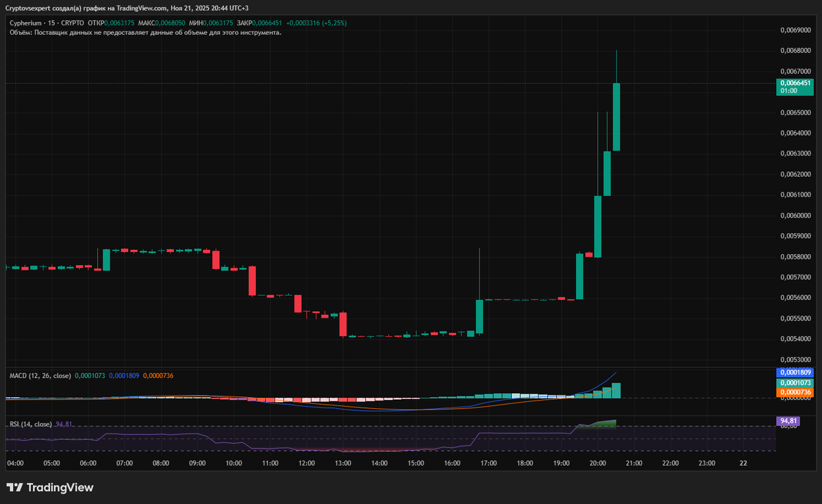This screenshot has height=504, width=822.
Task: Select the "RSI (14, close)" indicator label
Action: tap(31, 424)
